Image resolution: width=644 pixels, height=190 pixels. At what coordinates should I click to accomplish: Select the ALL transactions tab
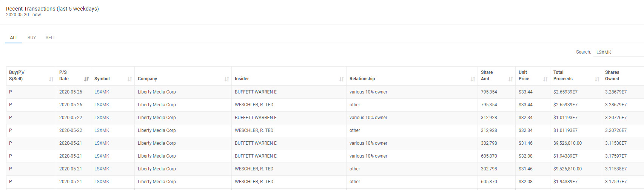(x=14, y=38)
